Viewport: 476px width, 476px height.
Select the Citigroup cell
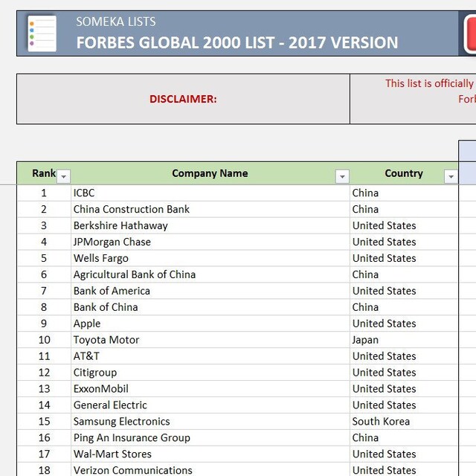click(x=210, y=373)
